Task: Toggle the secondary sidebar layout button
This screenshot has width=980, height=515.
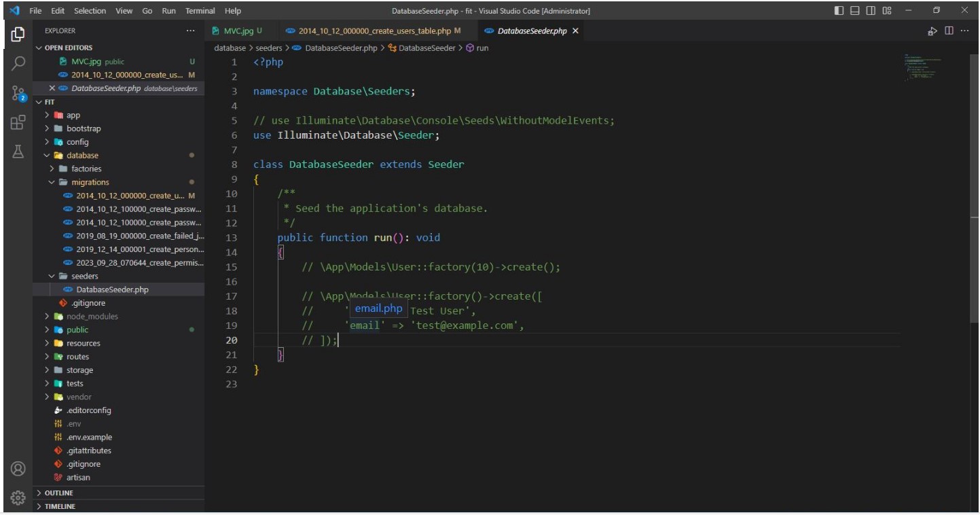Action: point(871,11)
